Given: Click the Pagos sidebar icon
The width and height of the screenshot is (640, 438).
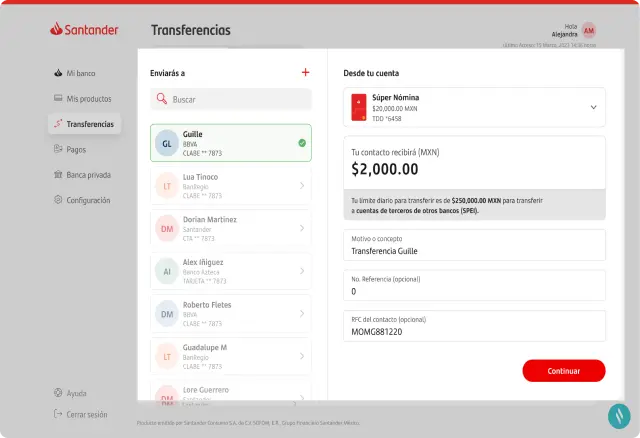Looking at the screenshot, I should [58, 149].
